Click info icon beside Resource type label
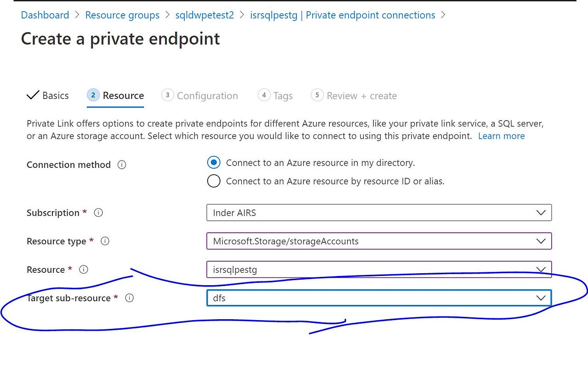The height and width of the screenshot is (379, 588). tap(105, 241)
